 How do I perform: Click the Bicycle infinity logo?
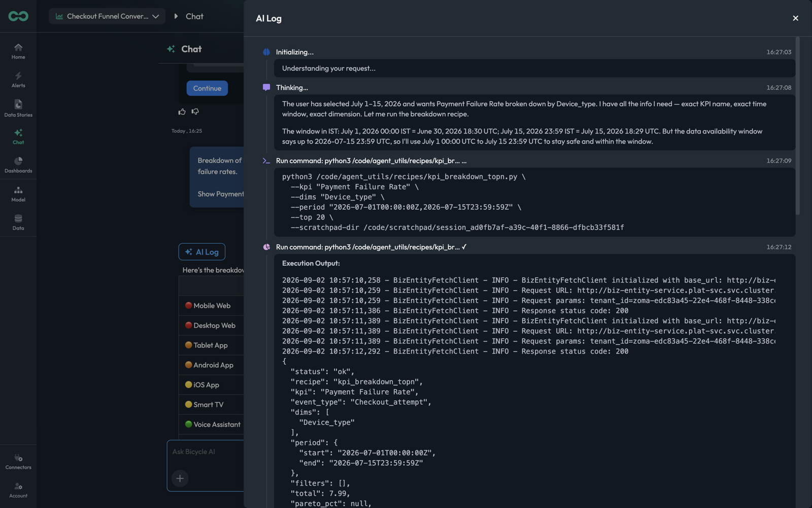coord(18,16)
